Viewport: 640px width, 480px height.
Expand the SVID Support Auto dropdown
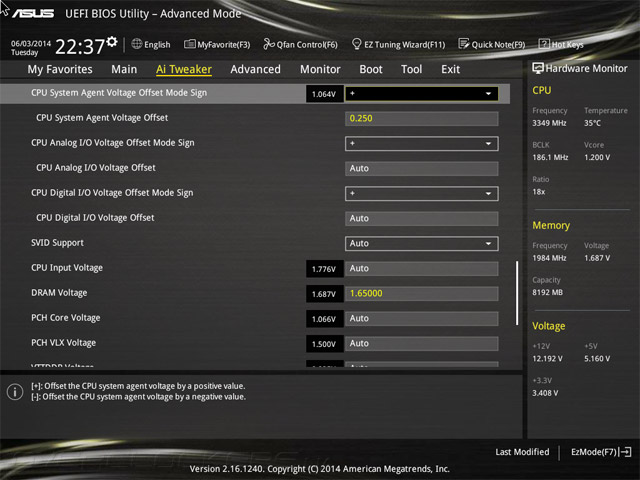422,244
